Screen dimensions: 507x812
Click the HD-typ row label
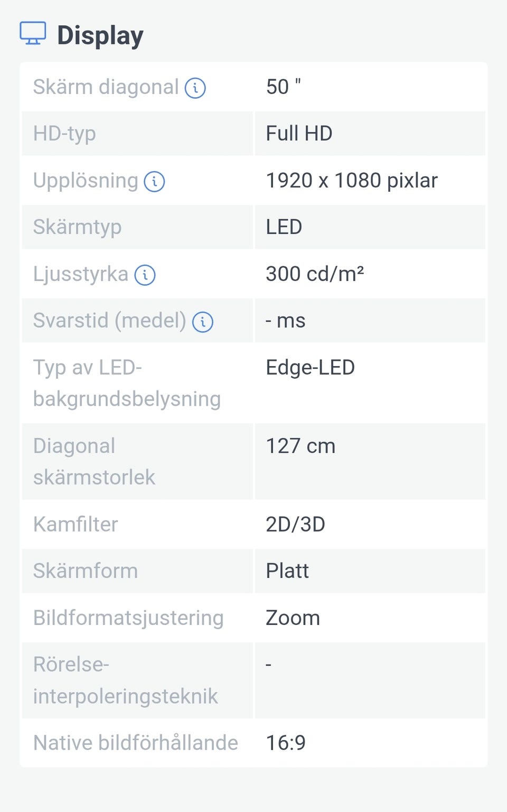click(64, 134)
